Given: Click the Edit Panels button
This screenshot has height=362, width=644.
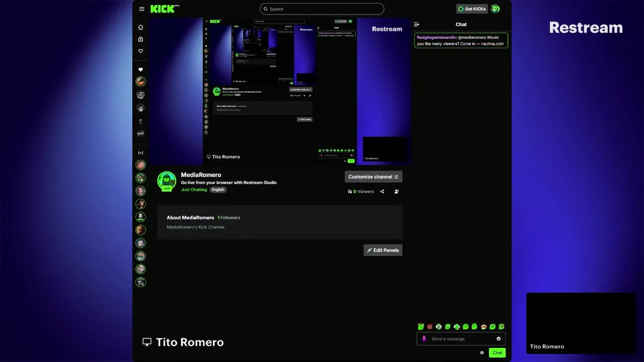Looking at the screenshot, I should click(383, 250).
